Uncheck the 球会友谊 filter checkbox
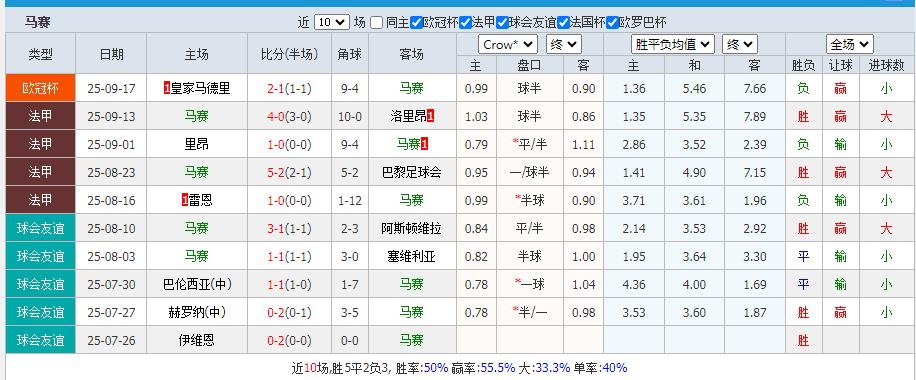This screenshot has width=916, height=380. [x=502, y=23]
